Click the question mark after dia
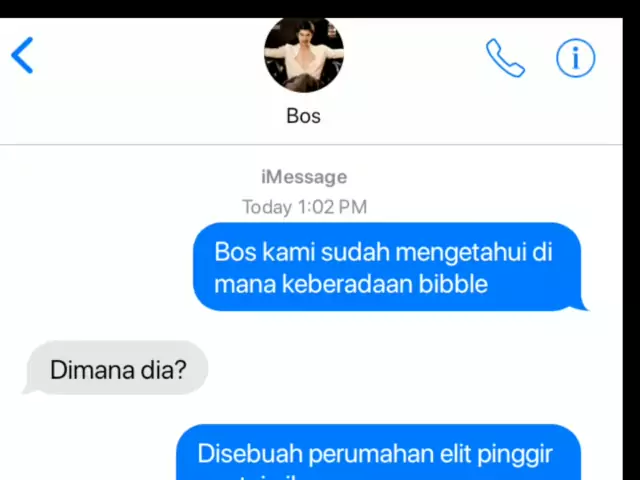This screenshot has height=480, width=640. point(181,370)
